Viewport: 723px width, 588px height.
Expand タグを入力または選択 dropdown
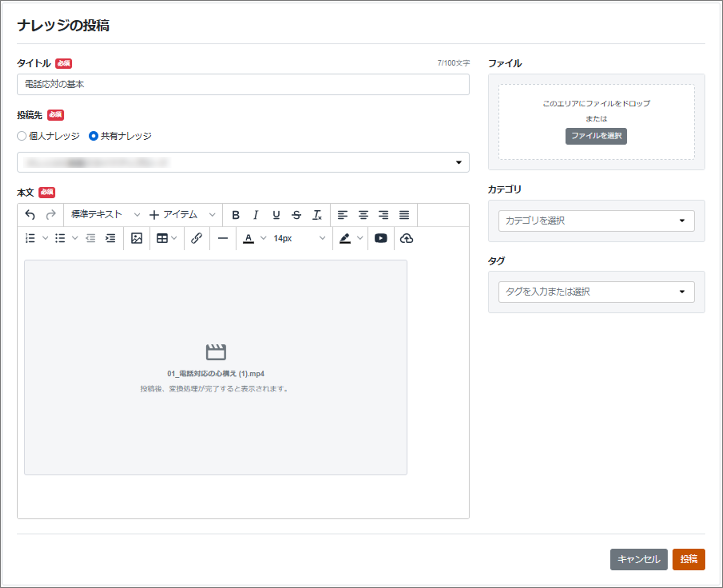tap(596, 292)
